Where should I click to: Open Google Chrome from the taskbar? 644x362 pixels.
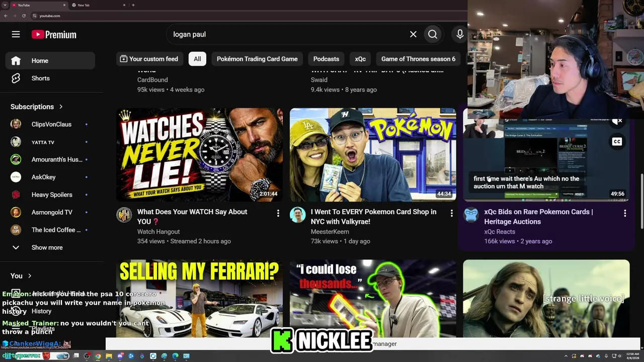98,356
